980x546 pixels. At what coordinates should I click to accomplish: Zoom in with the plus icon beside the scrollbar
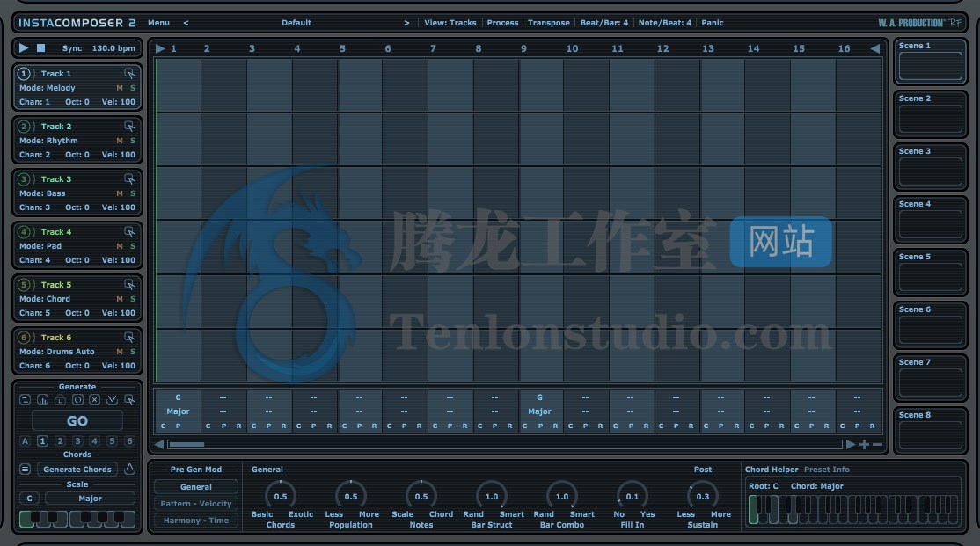click(x=865, y=445)
